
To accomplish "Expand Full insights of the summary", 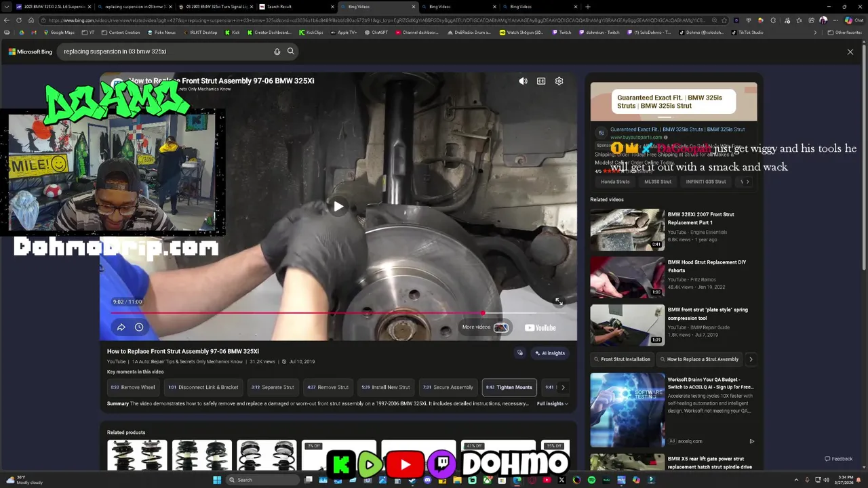I will (x=552, y=403).
